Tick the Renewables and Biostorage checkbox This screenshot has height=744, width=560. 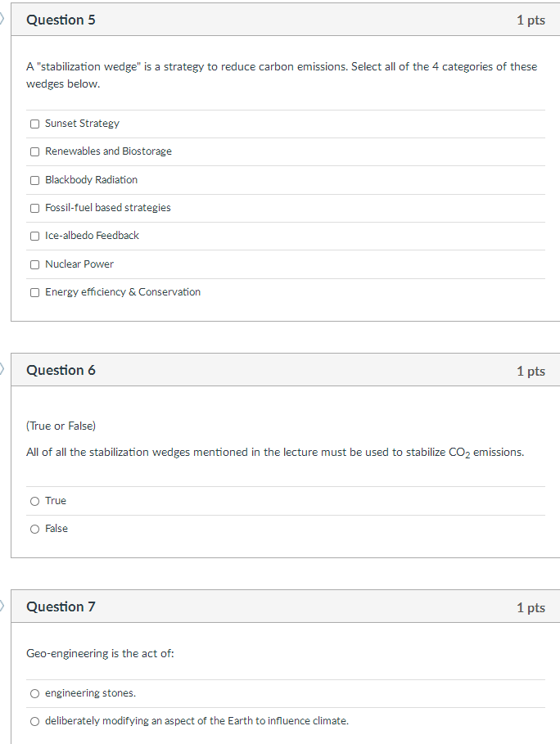click(x=34, y=152)
